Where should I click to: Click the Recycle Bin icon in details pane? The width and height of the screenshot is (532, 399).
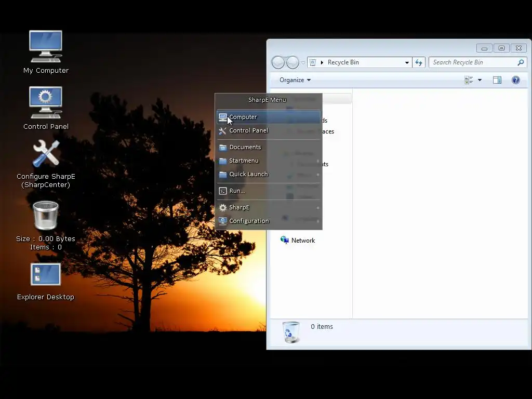coord(291,332)
